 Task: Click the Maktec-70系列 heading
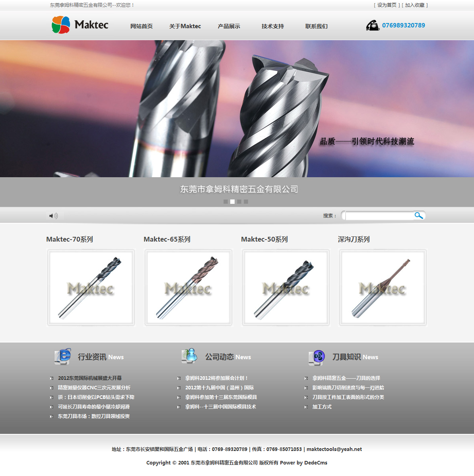(x=70, y=239)
